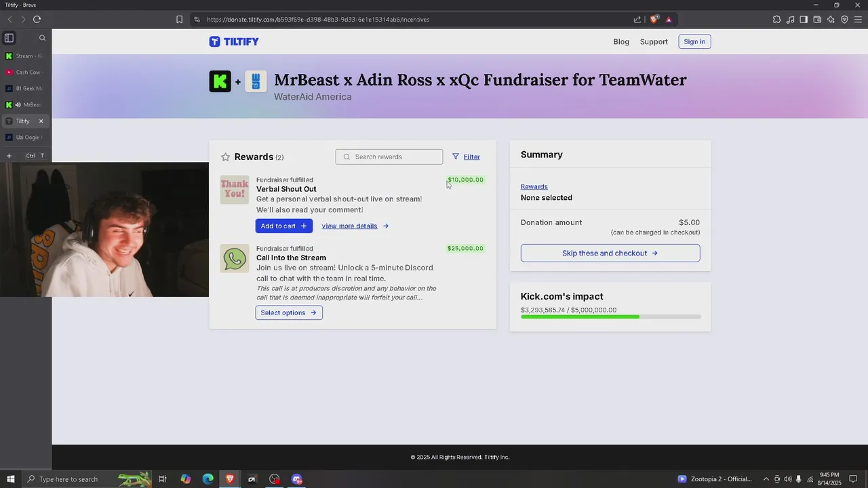Focus the Search rewards field
Image resolution: width=868 pixels, height=488 pixels.
(x=389, y=157)
